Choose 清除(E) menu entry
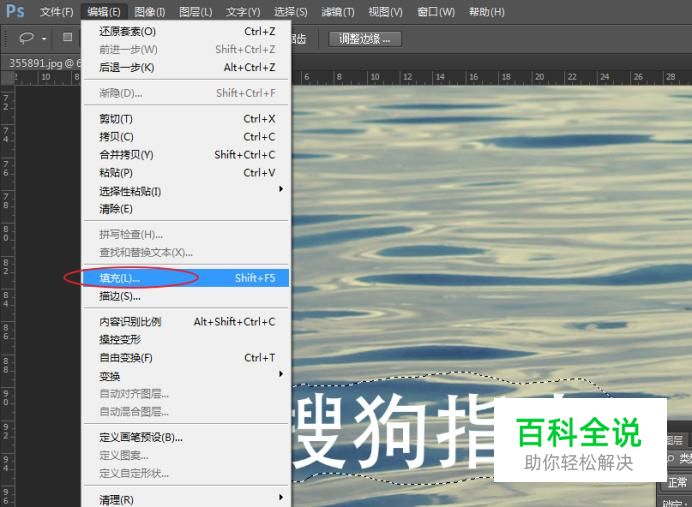The height and width of the screenshot is (507, 692). click(x=186, y=209)
